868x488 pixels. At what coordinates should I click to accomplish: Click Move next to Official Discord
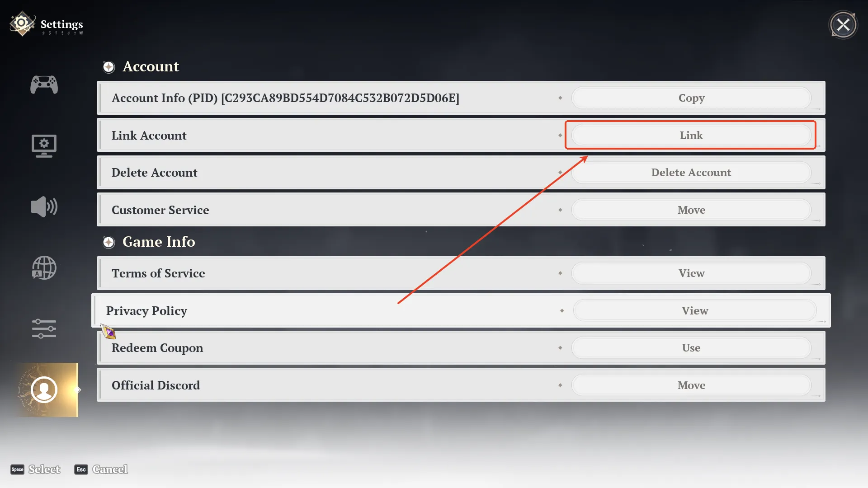coord(691,385)
